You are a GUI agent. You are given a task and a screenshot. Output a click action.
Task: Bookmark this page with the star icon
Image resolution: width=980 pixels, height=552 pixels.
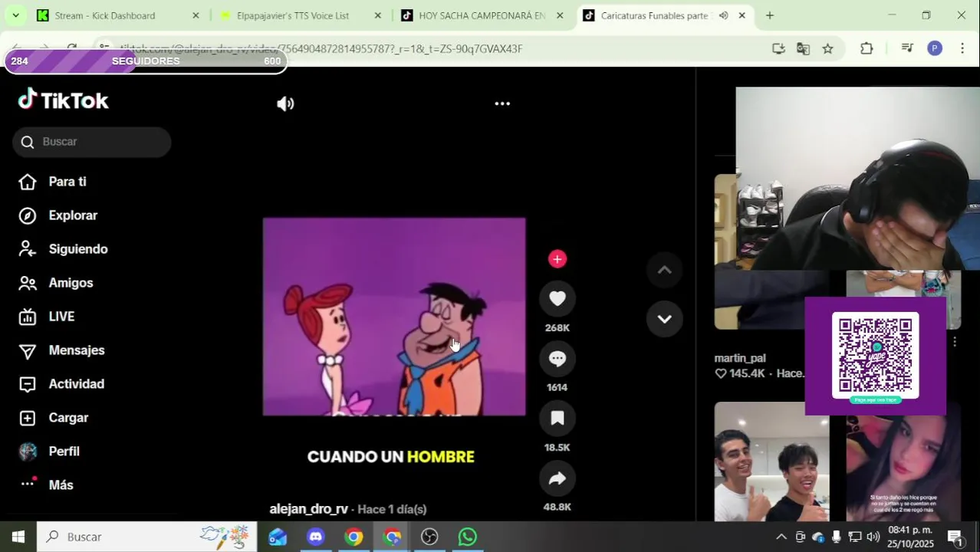coord(827,48)
